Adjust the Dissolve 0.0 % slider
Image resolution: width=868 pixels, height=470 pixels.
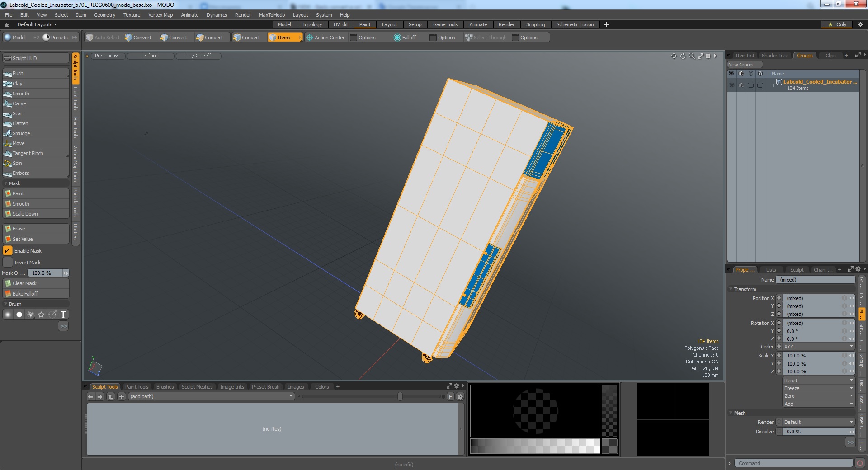pyautogui.click(x=819, y=432)
